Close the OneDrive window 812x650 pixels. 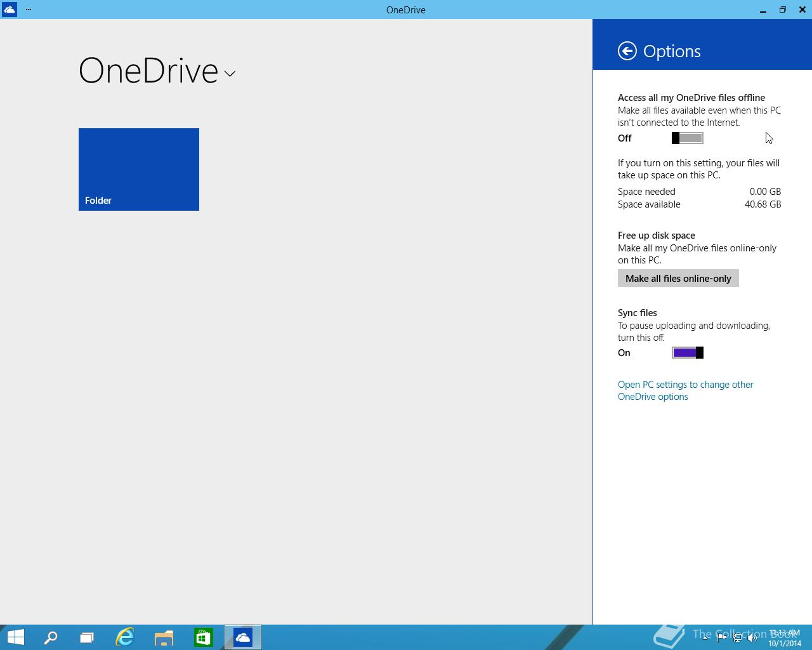802,10
